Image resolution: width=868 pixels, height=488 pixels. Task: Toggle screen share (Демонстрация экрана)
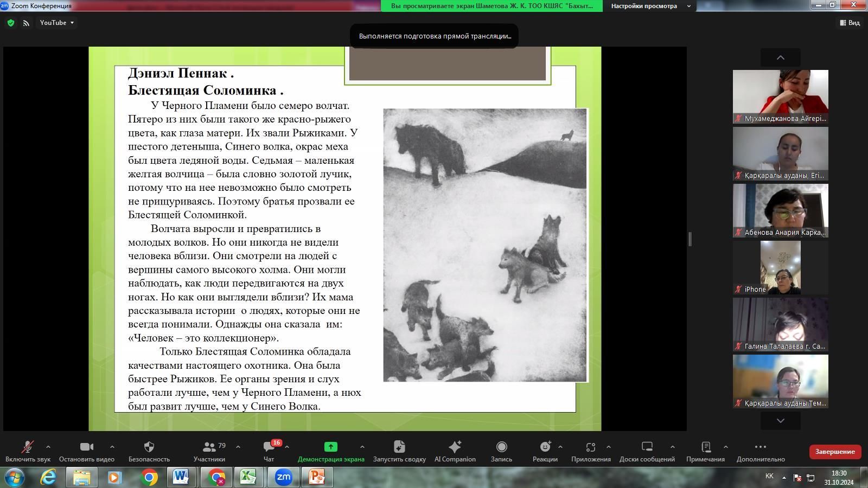330,447
